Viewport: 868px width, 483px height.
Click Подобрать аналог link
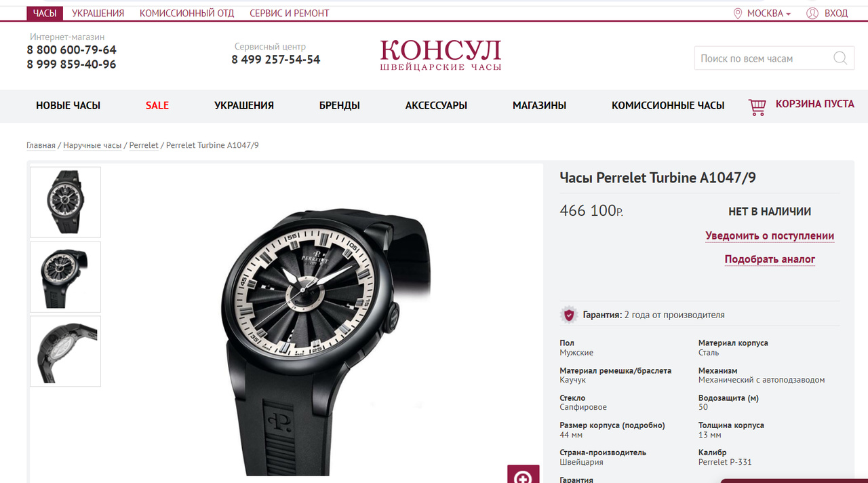point(770,259)
